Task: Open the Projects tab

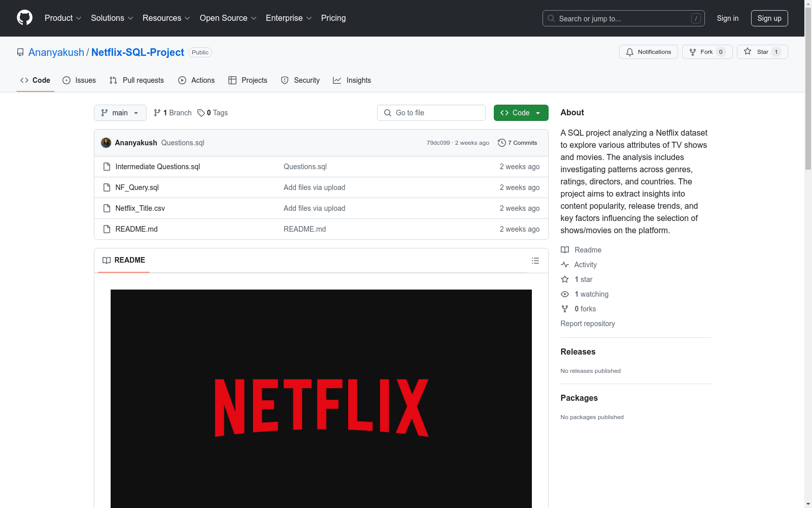Action: pos(248,80)
